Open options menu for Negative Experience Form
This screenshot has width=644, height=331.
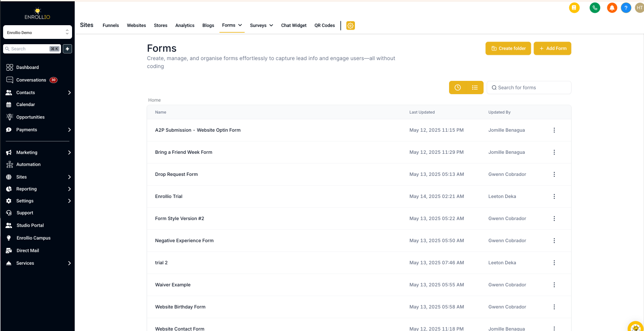(x=554, y=240)
